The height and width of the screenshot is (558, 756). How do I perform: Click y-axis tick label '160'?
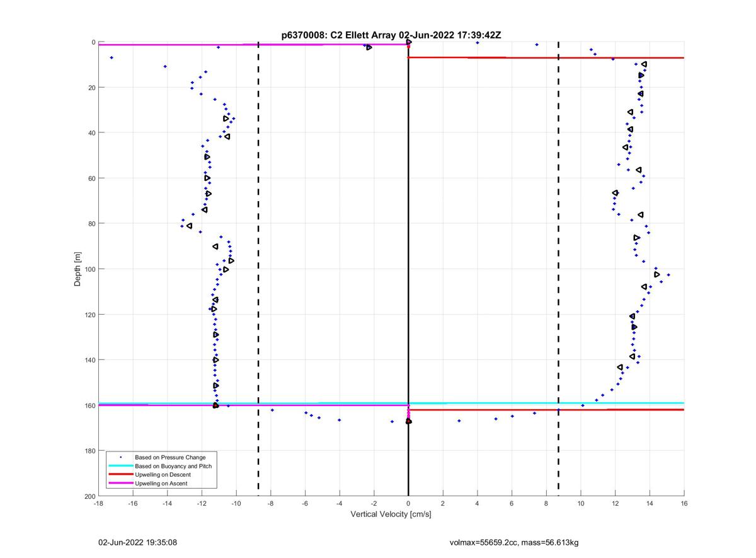click(89, 405)
